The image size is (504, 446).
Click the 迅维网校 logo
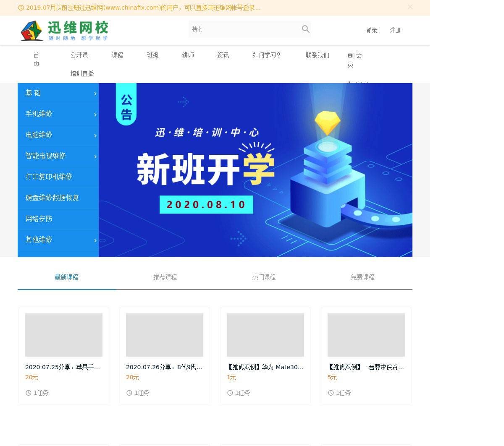tap(64, 31)
